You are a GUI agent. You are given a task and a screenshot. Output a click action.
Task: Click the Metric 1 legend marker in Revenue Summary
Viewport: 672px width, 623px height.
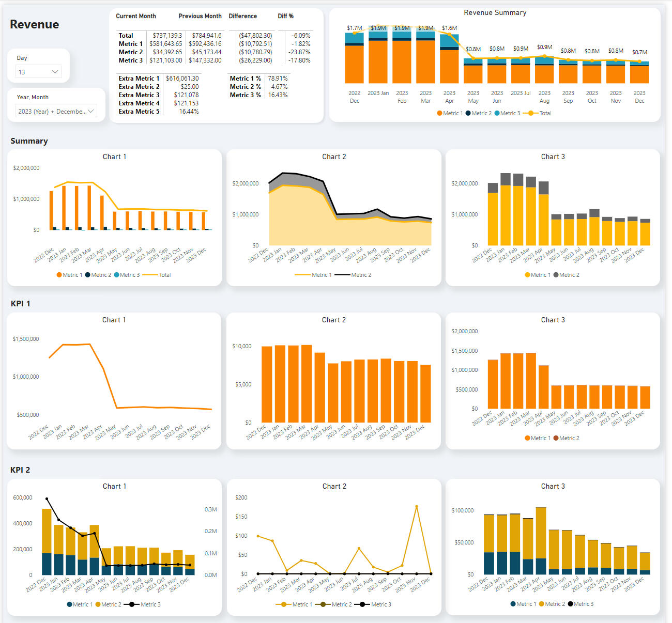click(439, 113)
